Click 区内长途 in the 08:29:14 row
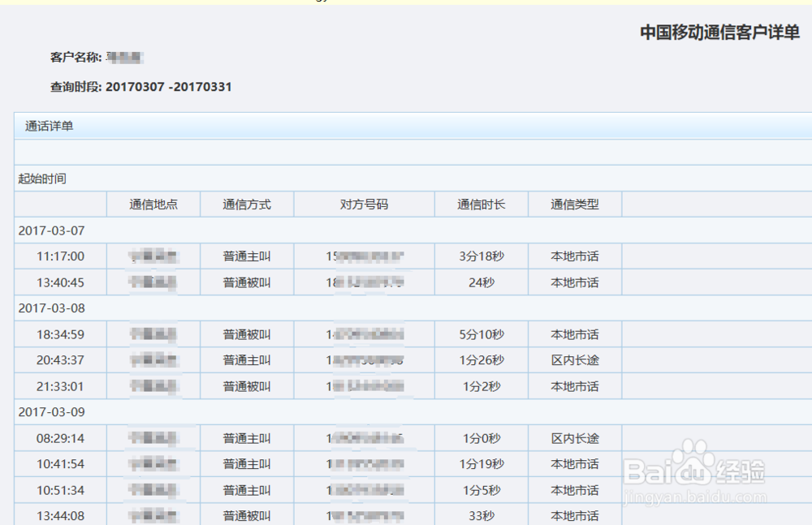 pos(575,438)
